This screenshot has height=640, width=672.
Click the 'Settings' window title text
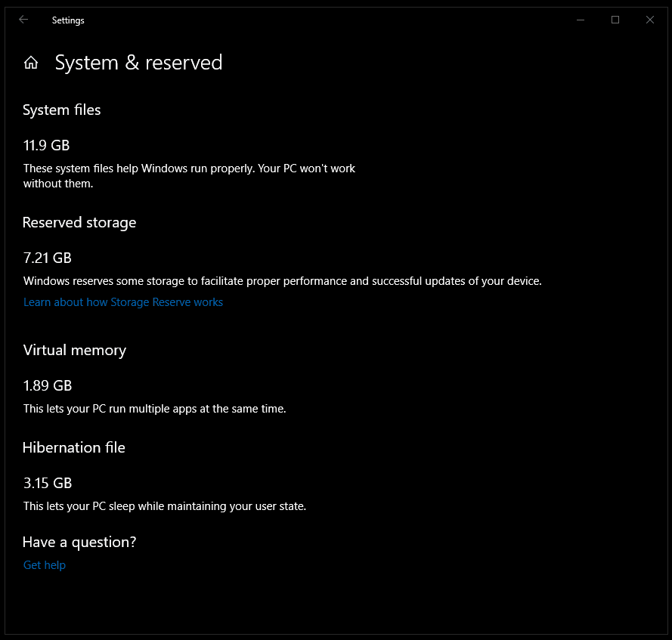tap(68, 20)
